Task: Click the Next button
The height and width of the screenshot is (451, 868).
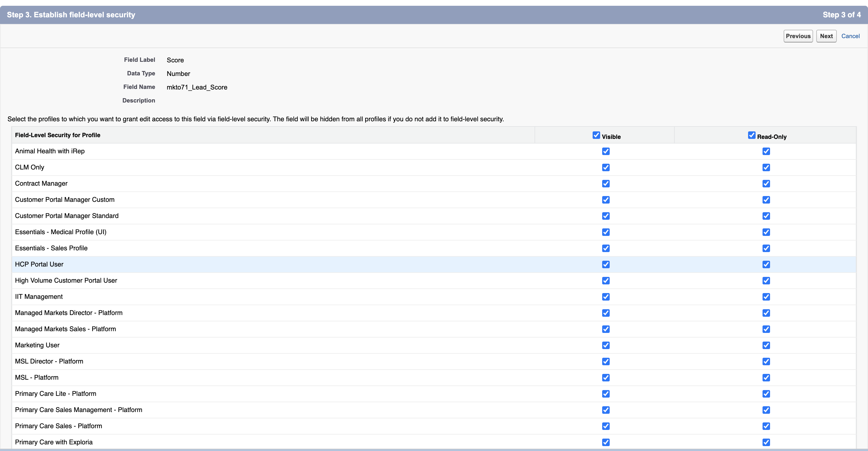Action: tap(826, 36)
